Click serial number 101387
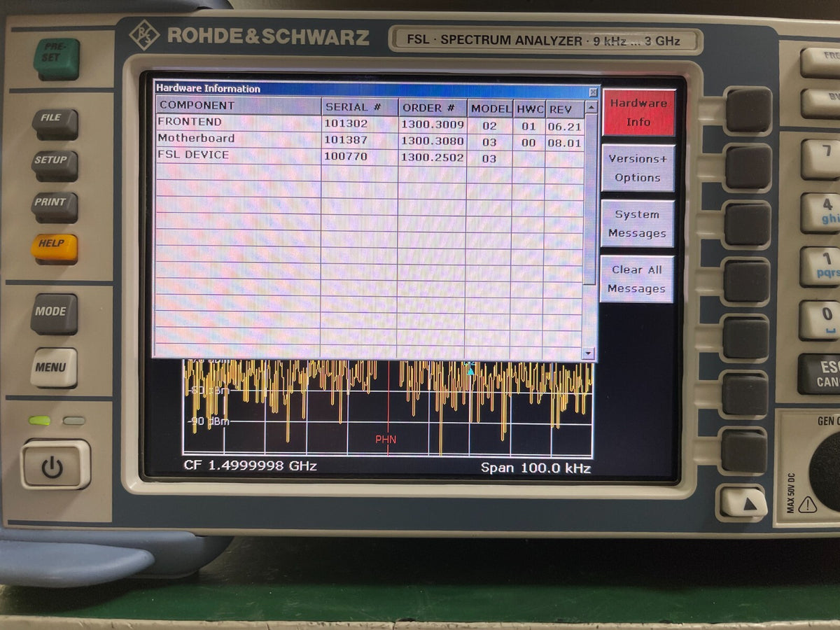Image resolution: width=840 pixels, height=630 pixels. click(x=346, y=140)
